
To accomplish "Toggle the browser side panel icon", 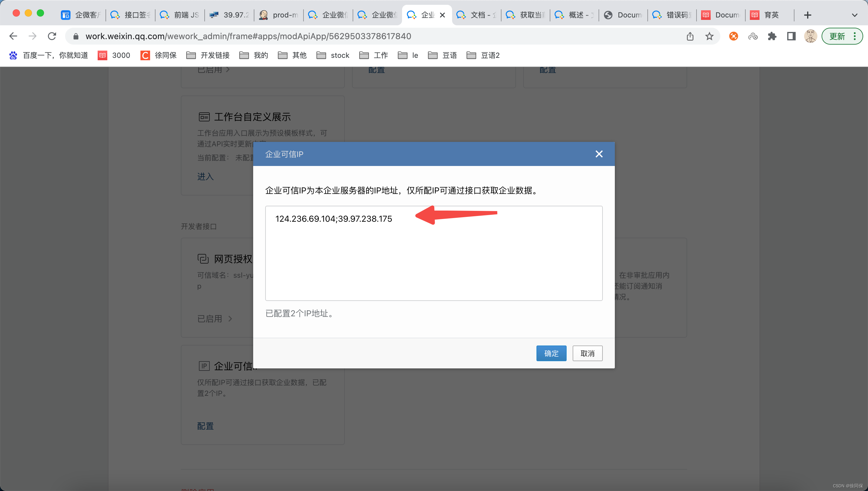I will 791,36.
